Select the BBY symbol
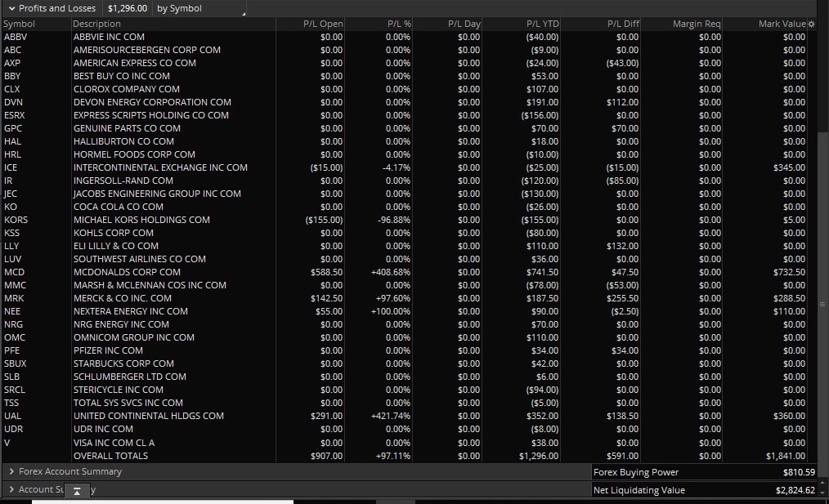Viewport: 829px width, 504px height. pyautogui.click(x=12, y=76)
